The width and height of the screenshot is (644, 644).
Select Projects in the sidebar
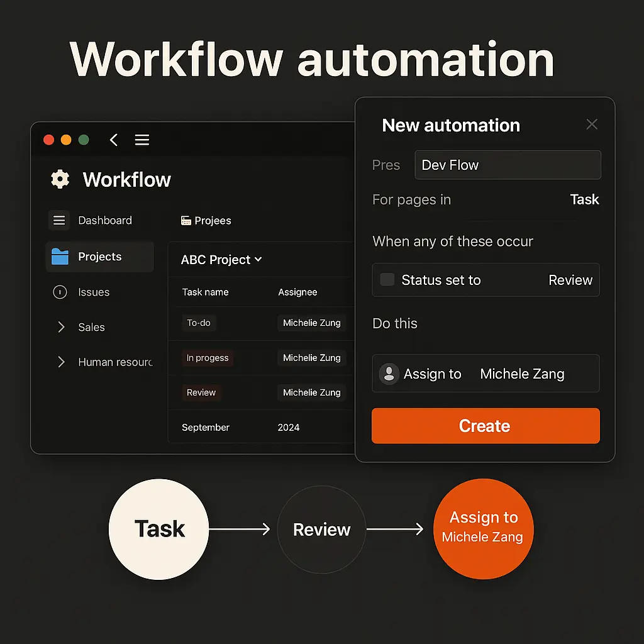click(100, 257)
